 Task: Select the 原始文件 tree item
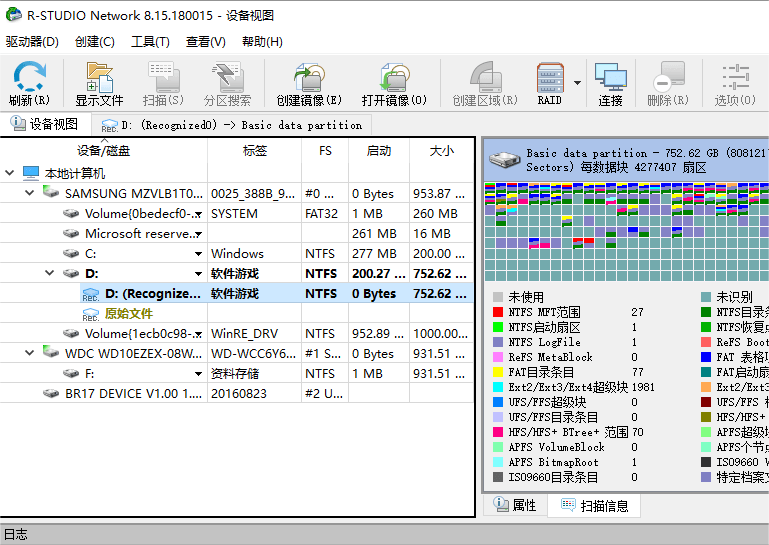coord(128,313)
